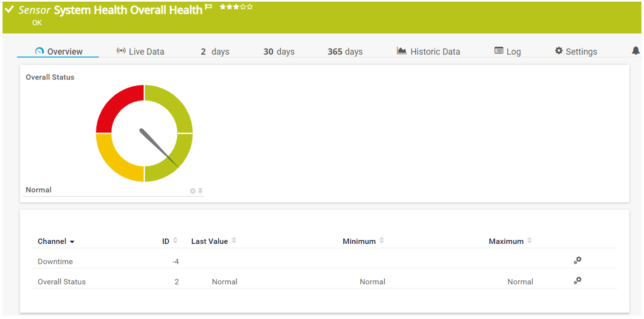Open the 30 days tab
Screen dimensions: 644x319
click(x=279, y=51)
